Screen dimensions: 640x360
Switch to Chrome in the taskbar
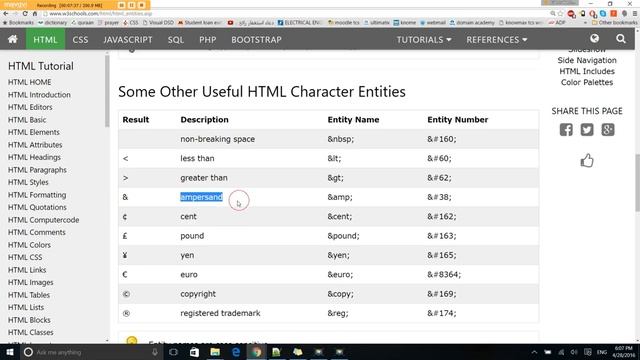pyautogui.click(x=256, y=352)
